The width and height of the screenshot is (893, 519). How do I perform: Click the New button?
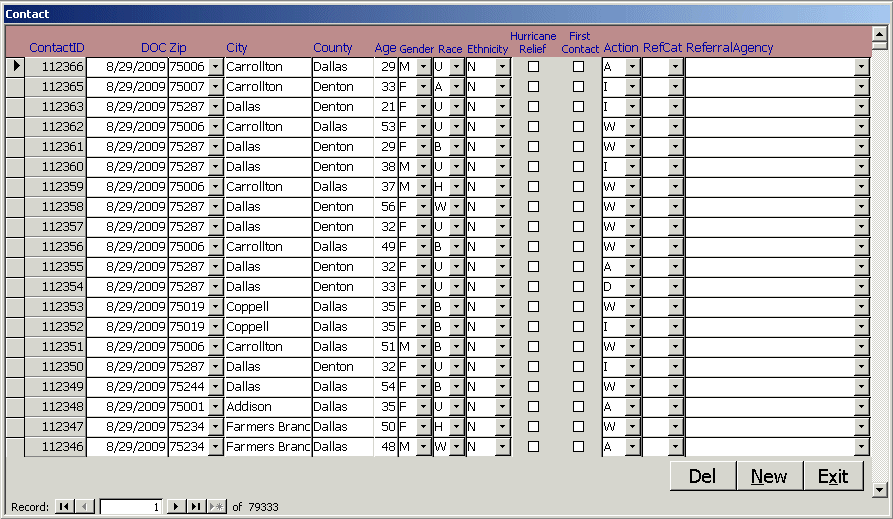(769, 476)
